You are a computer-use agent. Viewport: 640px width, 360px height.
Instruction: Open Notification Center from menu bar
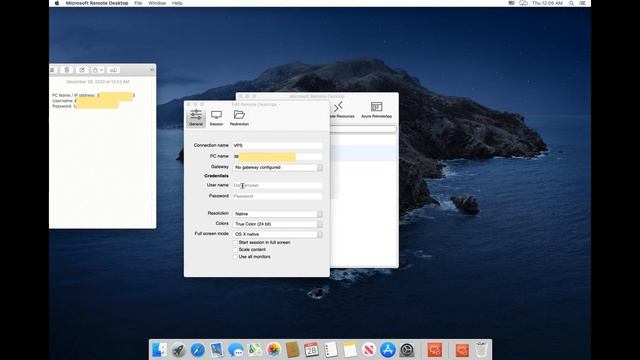point(582,3)
